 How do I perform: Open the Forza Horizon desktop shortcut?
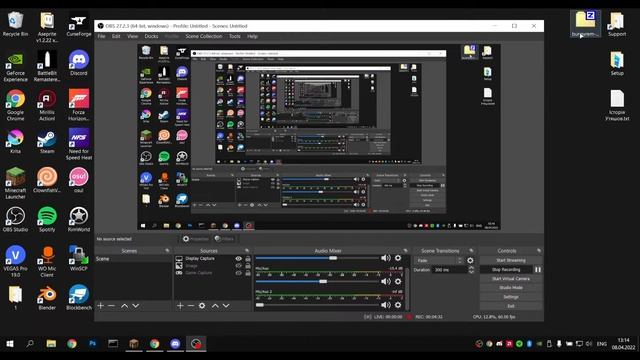point(78,105)
